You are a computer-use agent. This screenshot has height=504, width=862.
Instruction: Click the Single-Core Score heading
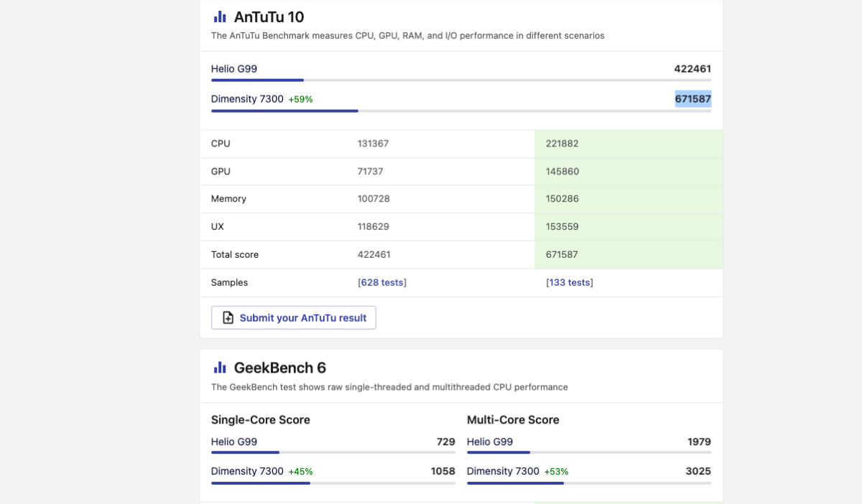click(x=260, y=420)
